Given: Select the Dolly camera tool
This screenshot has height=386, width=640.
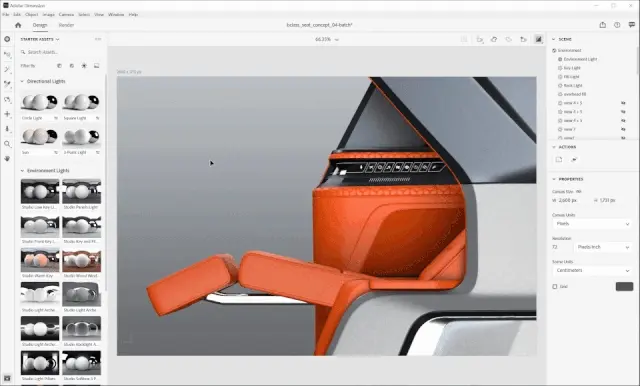Looking at the screenshot, I should pyautogui.click(x=7, y=129).
